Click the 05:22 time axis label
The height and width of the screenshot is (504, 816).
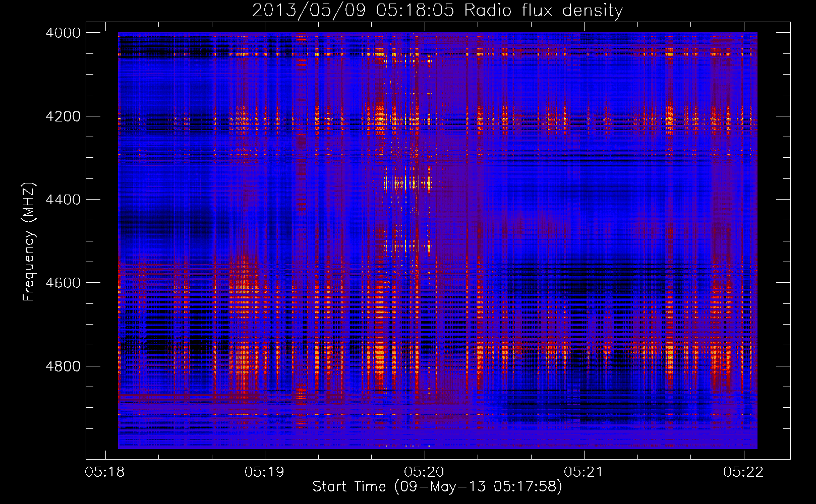pyautogui.click(x=743, y=472)
